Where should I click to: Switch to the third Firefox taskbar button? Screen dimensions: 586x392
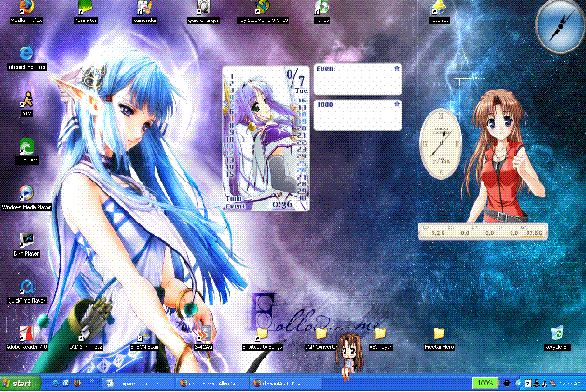286,384
